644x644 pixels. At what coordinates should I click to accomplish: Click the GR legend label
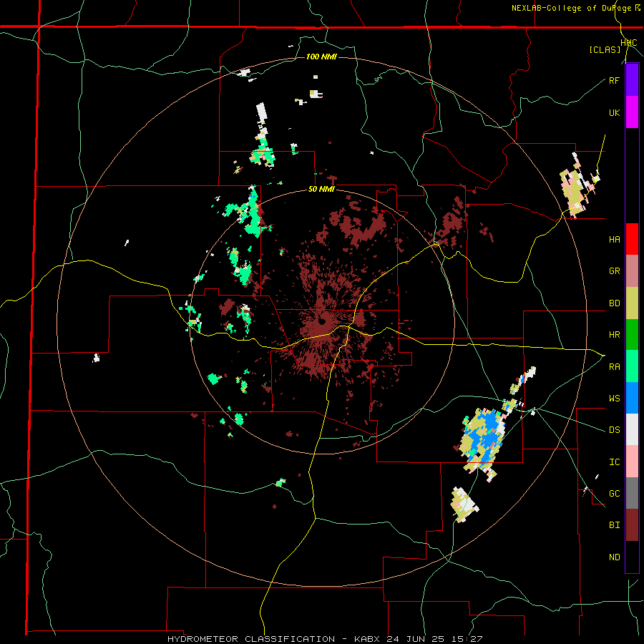pos(614,271)
